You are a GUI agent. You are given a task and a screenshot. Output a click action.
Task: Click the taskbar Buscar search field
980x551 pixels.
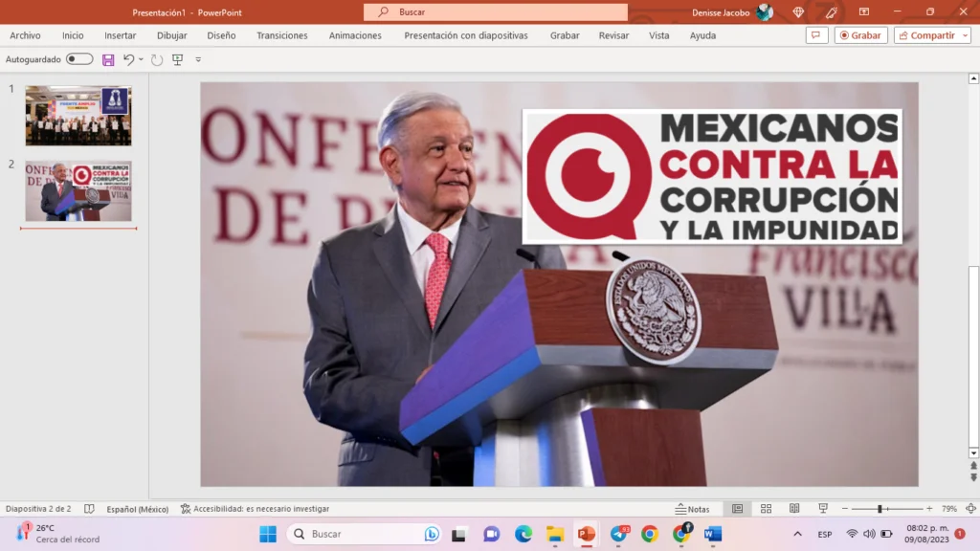pyautogui.click(x=365, y=534)
